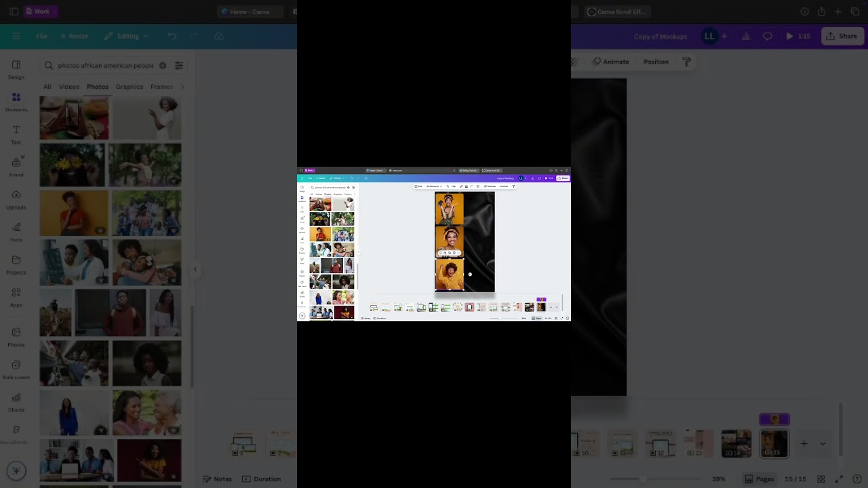The height and width of the screenshot is (488, 868).
Task: Click Animate button in blurred backdrop toolbar
Action: [611, 62]
